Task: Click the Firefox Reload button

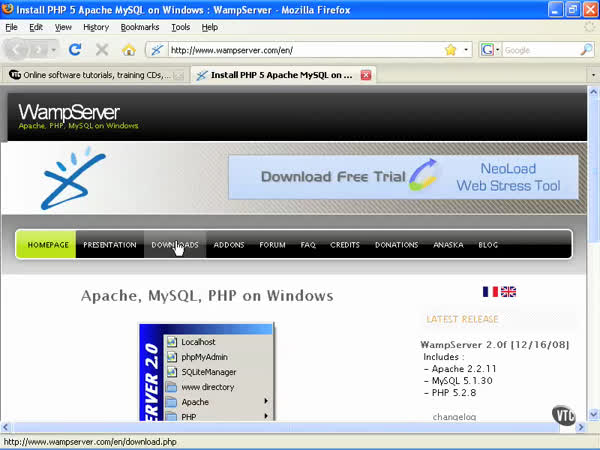Action: pos(75,49)
